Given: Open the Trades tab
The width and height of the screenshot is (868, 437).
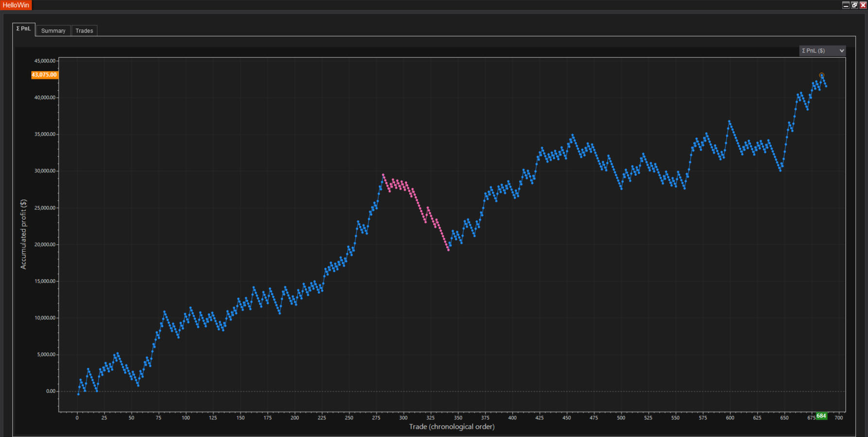Looking at the screenshot, I should 84,31.
